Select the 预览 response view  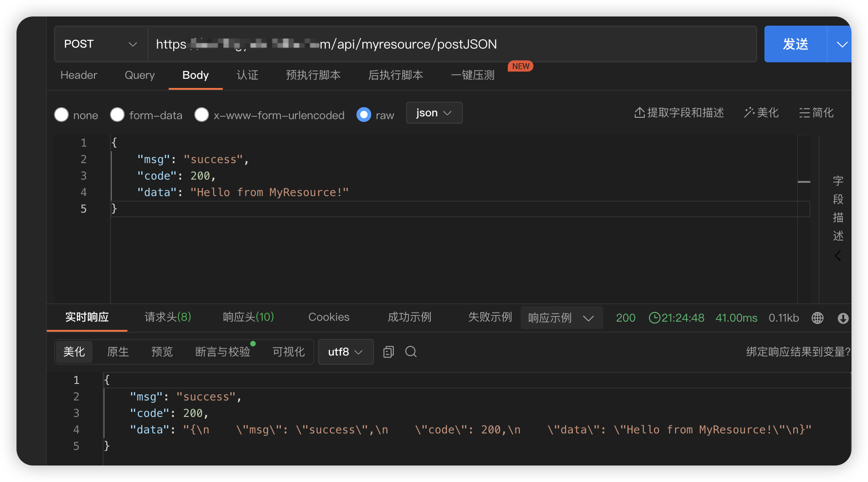pyautogui.click(x=162, y=352)
